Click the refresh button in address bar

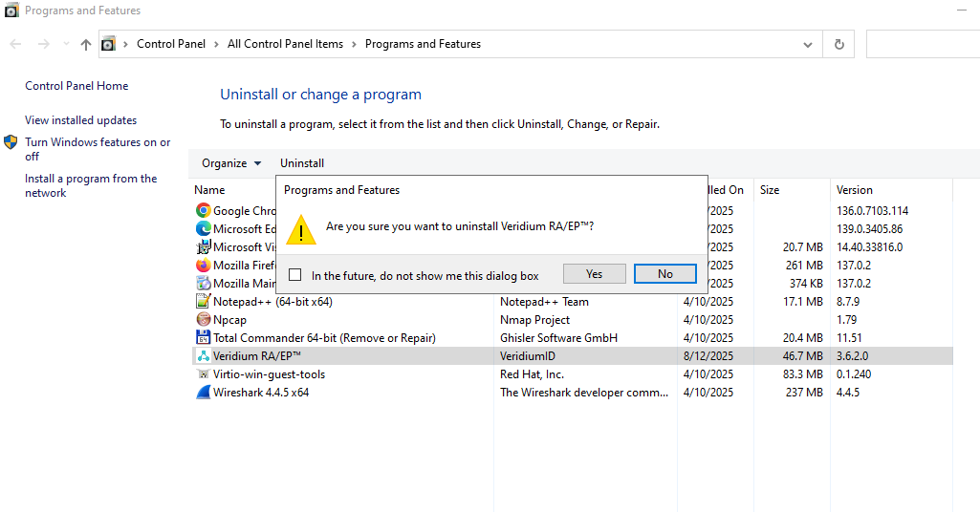pyautogui.click(x=838, y=44)
